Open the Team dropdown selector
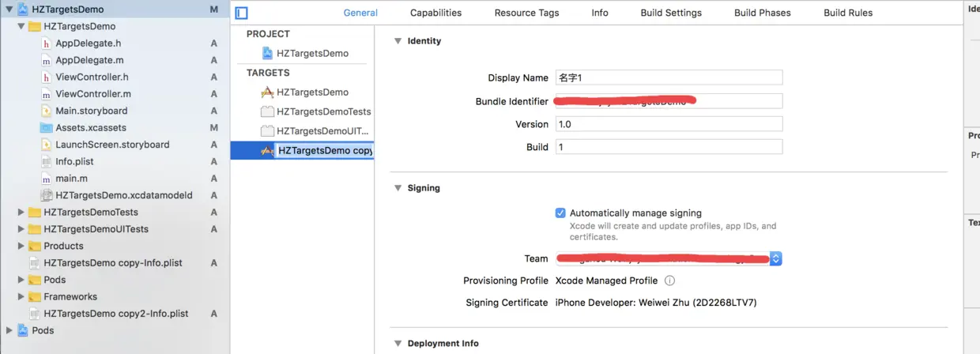Screen dimensions: 980x354 [775, 258]
